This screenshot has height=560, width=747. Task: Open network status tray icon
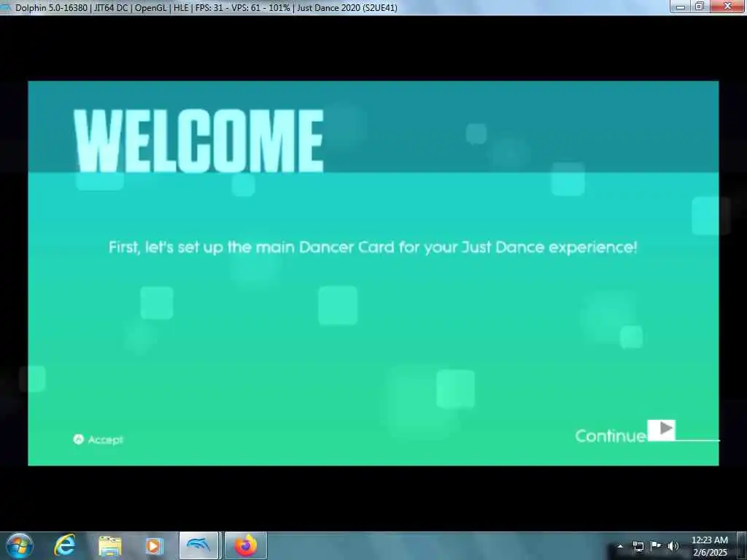pos(638,546)
